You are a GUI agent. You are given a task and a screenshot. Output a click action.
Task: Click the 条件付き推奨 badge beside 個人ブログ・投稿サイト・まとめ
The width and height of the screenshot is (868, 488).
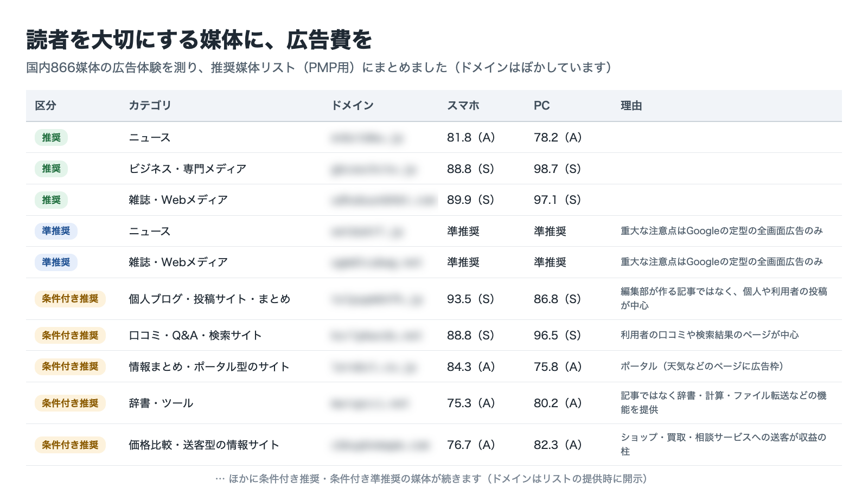71,299
